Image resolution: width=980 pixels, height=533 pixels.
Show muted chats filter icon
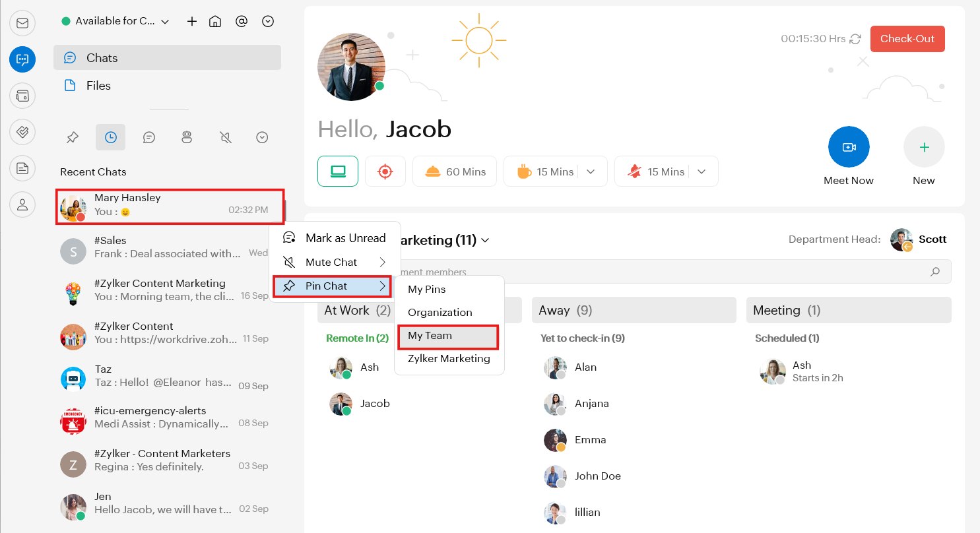225,137
